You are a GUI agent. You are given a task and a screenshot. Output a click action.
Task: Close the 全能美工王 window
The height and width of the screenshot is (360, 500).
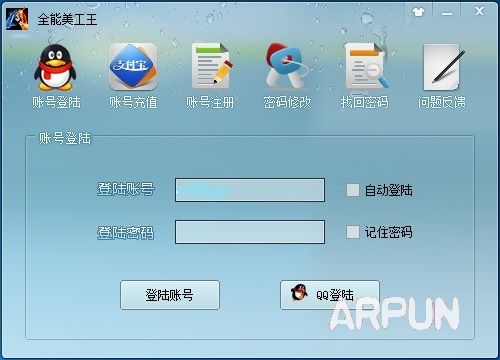pyautogui.click(x=479, y=11)
